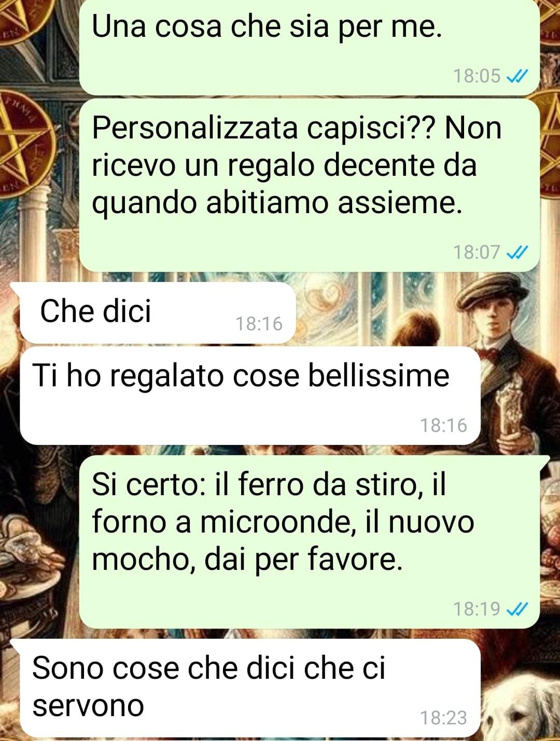Viewport: 560px width, 741px height.
Task: Tap the 18:16 timestamp under 'cose bellissime'
Action: click(x=443, y=426)
